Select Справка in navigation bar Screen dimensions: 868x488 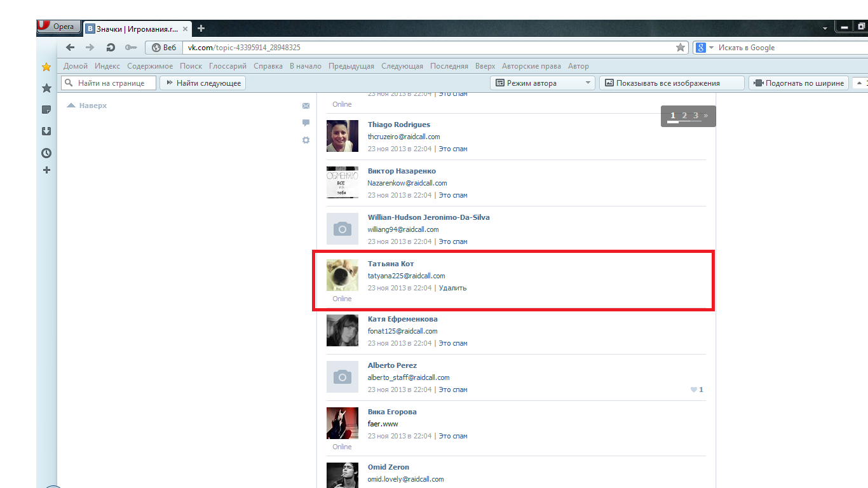(x=268, y=66)
